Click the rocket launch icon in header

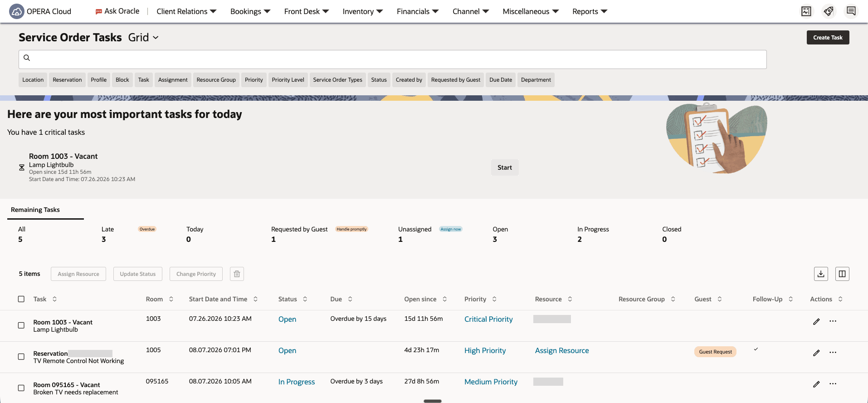pos(829,11)
